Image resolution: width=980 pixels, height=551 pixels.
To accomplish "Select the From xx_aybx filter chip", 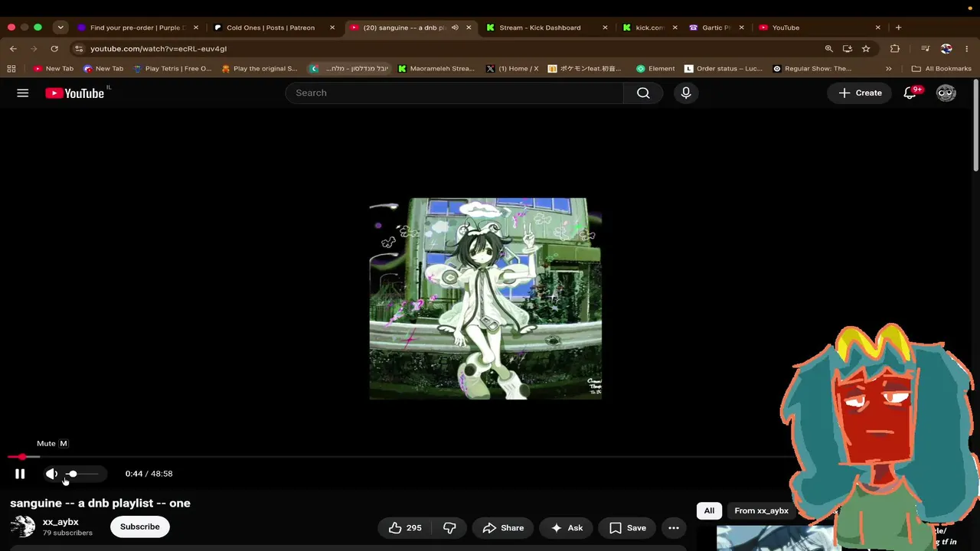I will point(761,510).
